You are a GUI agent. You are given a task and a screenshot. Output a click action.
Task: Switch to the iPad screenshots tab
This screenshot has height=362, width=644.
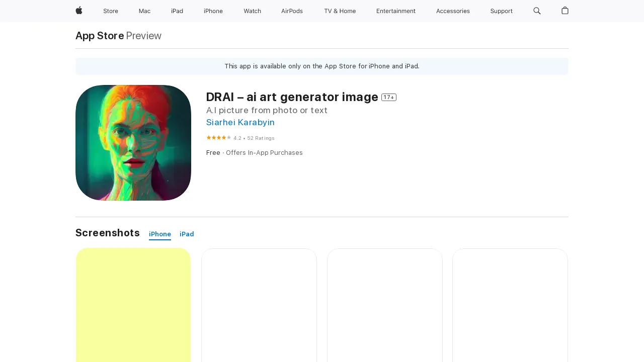[187, 234]
